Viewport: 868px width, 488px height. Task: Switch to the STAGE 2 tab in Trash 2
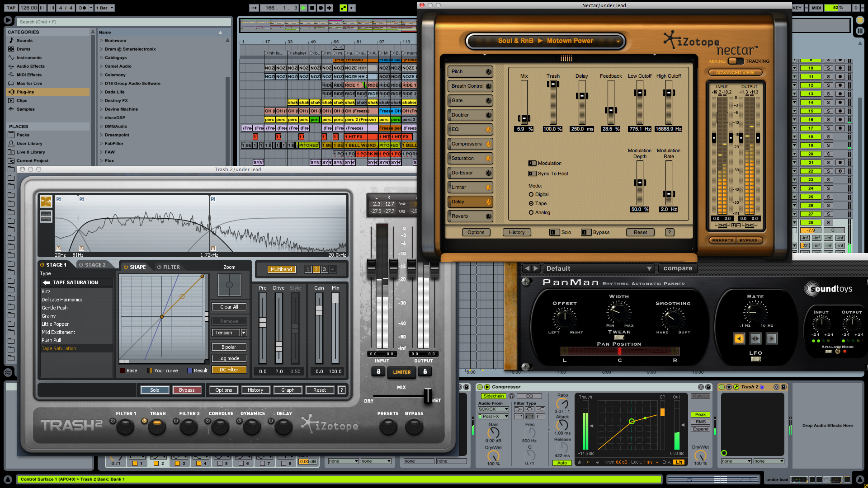[92, 265]
